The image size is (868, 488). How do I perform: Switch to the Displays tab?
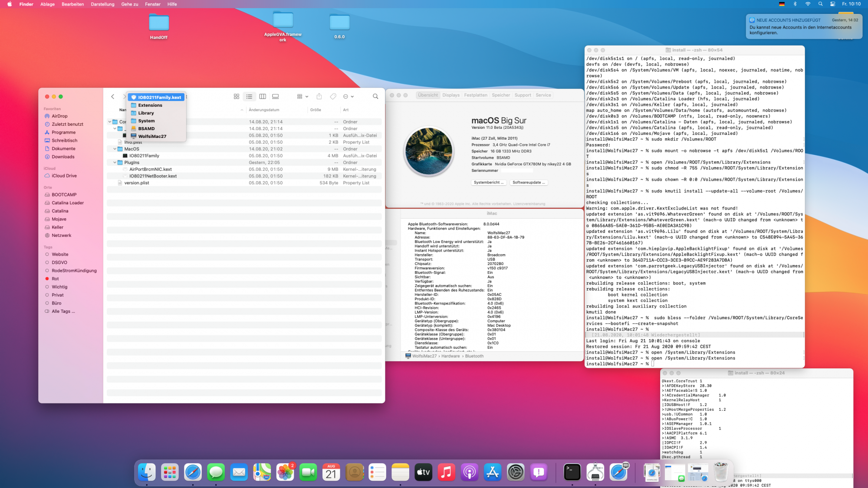451,95
